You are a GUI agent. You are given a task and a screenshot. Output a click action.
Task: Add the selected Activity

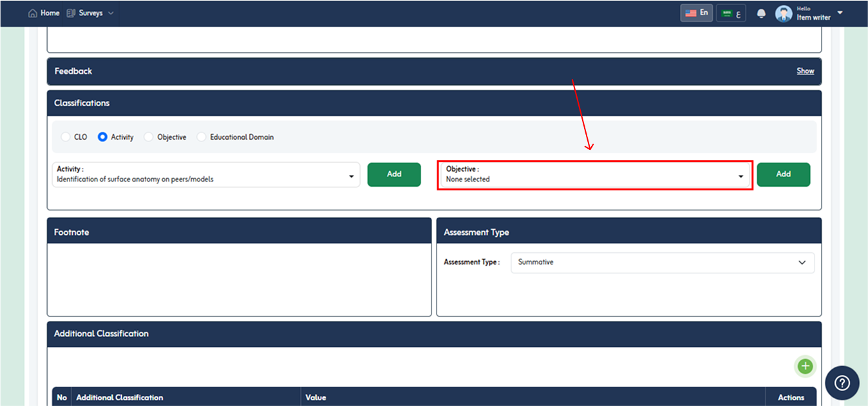point(394,174)
